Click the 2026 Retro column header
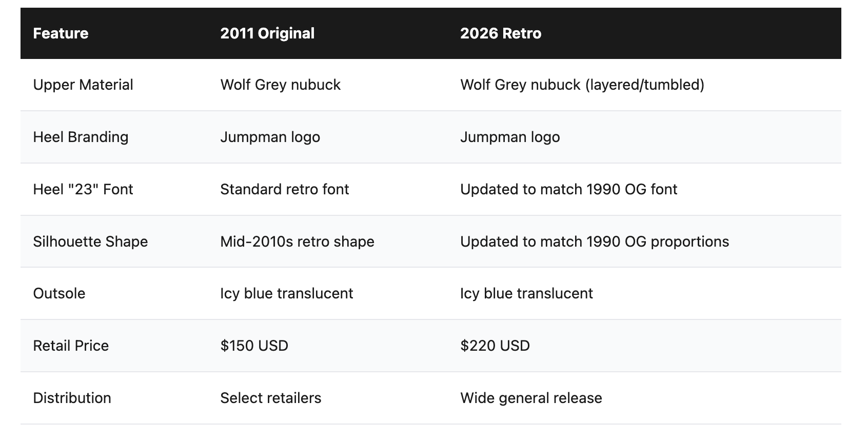This screenshot has width=868, height=442. (x=500, y=33)
